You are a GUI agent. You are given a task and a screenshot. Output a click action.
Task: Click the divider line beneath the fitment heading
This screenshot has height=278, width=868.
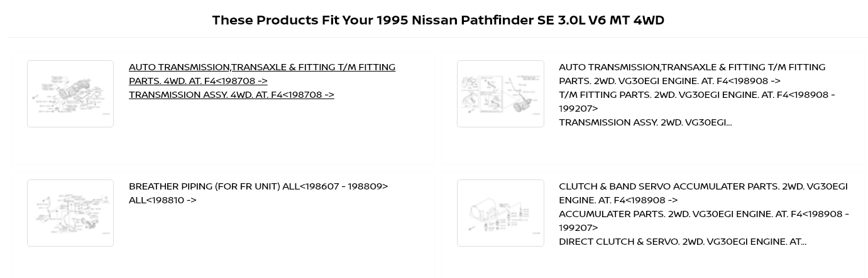pos(438,37)
